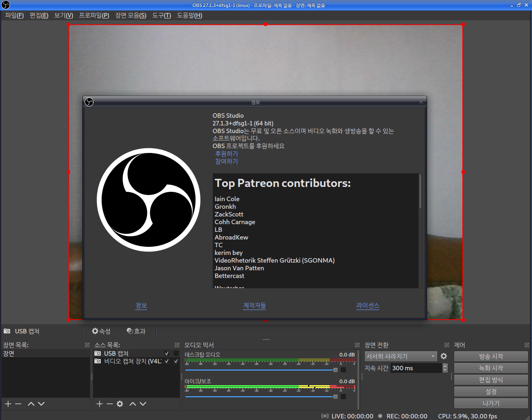Open the 보기(V) menu
The height and width of the screenshot is (420, 532).
coord(64,15)
